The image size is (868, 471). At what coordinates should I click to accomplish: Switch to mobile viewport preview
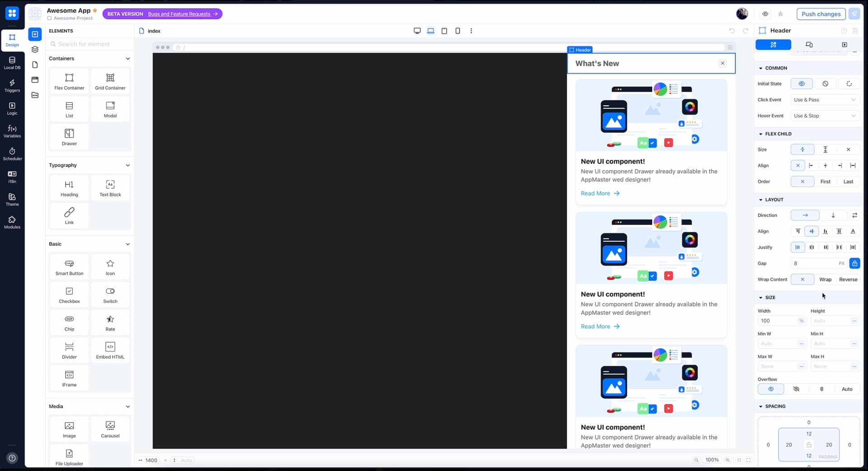[x=458, y=31]
